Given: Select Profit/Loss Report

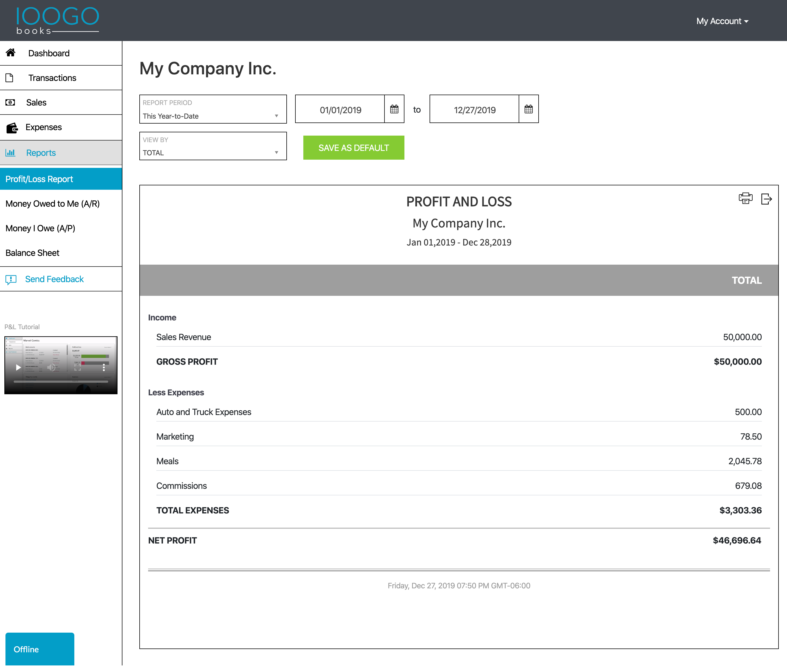Looking at the screenshot, I should [61, 179].
